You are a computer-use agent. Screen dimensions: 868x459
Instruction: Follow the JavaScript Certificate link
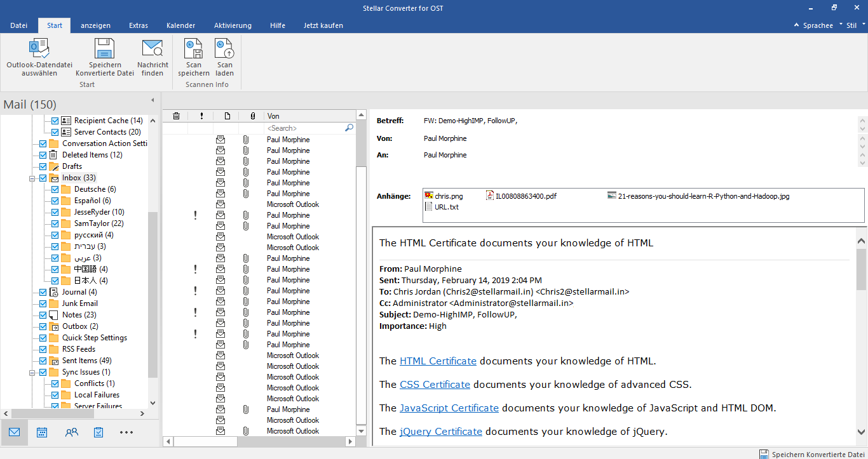tap(449, 408)
